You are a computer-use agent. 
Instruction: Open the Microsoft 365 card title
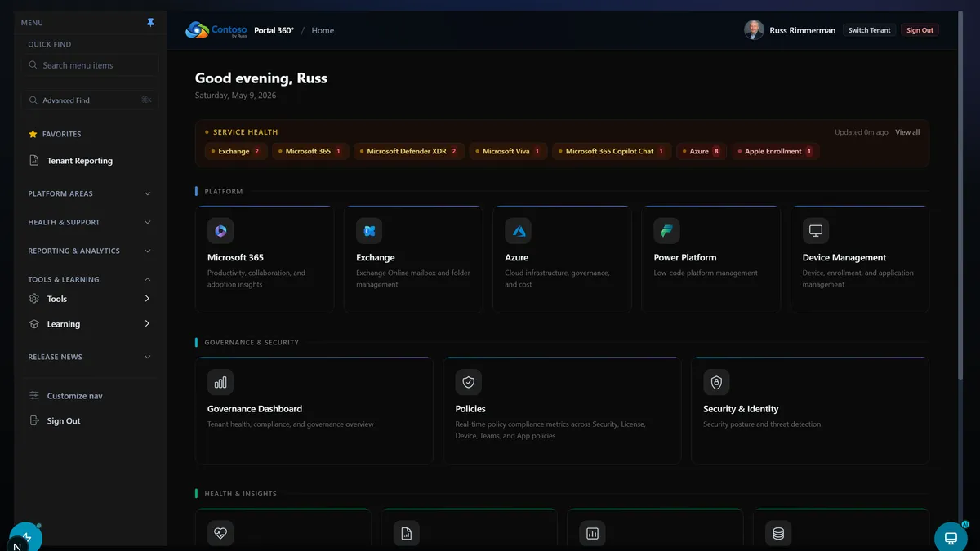(x=235, y=257)
